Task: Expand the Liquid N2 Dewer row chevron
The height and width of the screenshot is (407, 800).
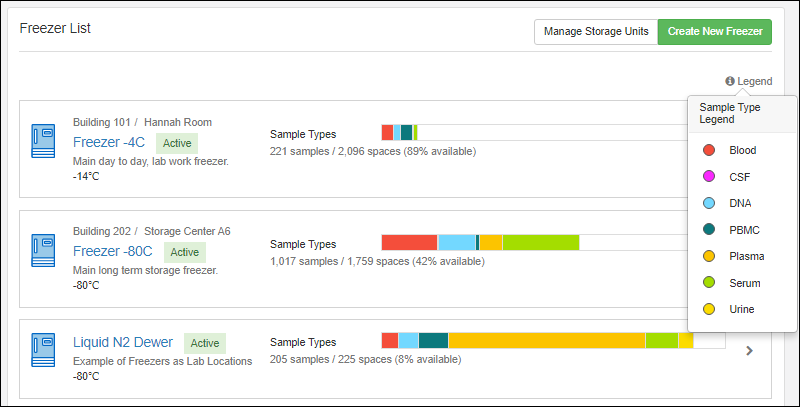Action: (750, 350)
